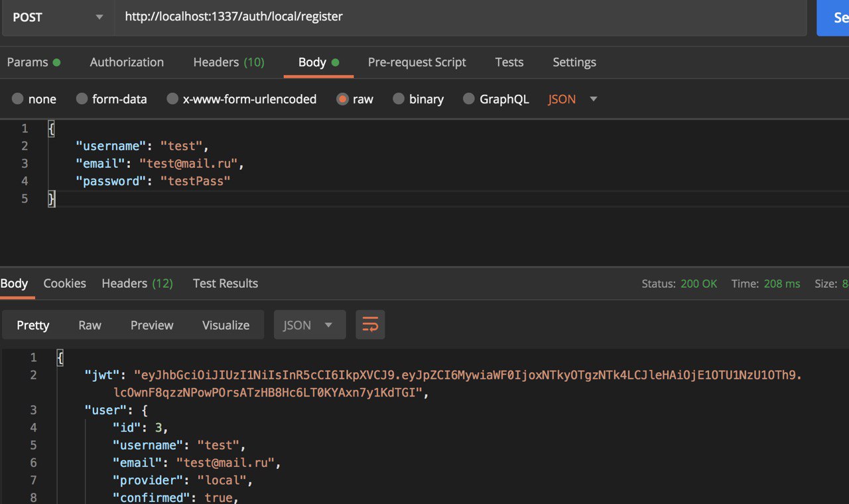Open the orange JSON body format dropdown
The height and width of the screenshot is (504, 849).
point(572,99)
